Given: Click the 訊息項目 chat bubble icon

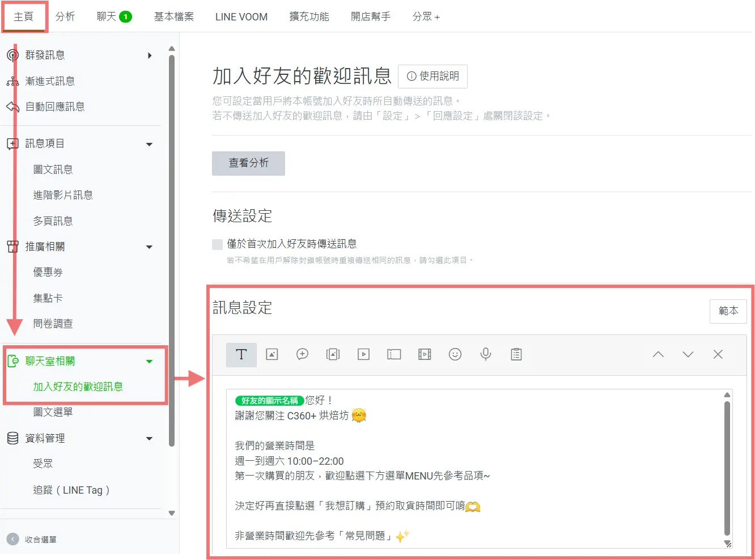Looking at the screenshot, I should (x=12, y=144).
